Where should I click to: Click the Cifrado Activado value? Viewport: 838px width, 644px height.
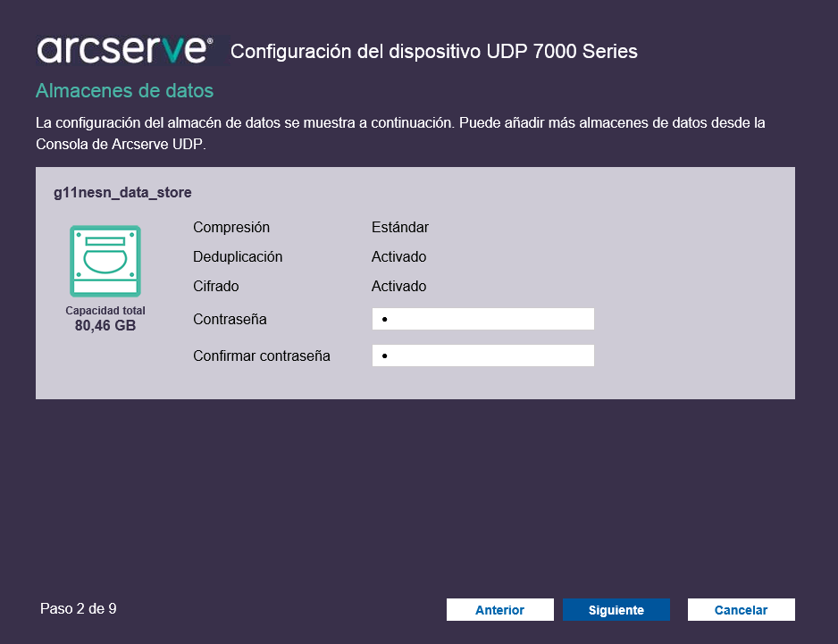398,286
